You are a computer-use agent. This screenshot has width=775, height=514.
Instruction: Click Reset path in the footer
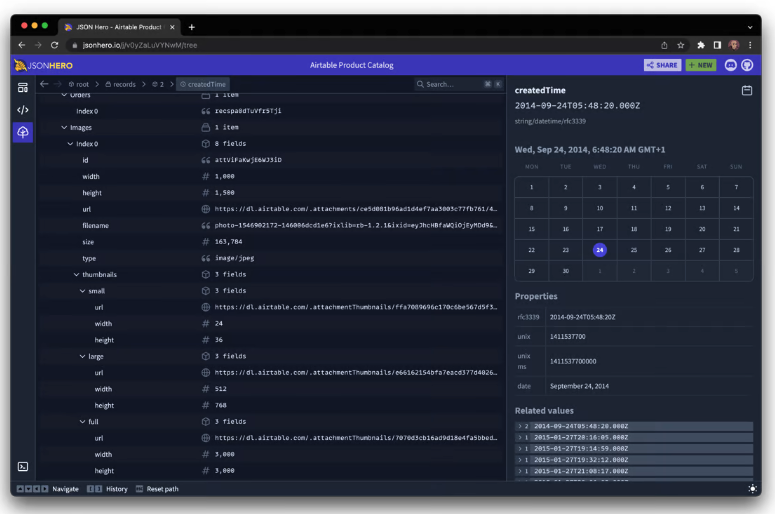[163, 489]
